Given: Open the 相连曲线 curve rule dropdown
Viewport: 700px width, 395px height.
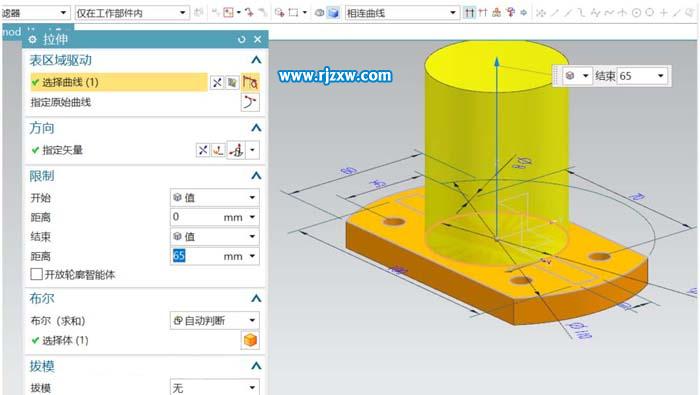Looking at the screenshot, I should tap(402, 13).
